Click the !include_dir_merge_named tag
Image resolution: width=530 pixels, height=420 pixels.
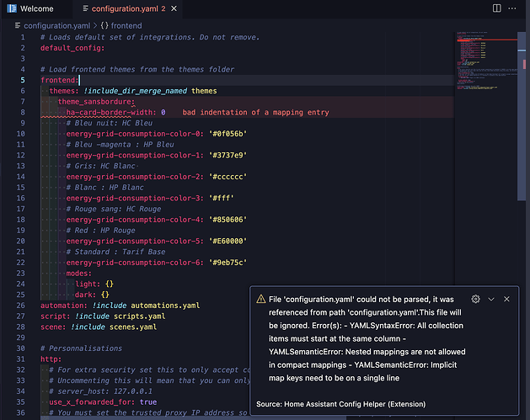click(x=135, y=91)
